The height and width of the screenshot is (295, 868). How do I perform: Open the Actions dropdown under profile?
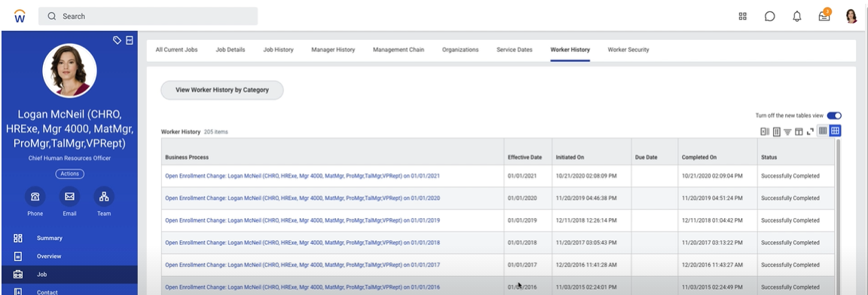[70, 174]
